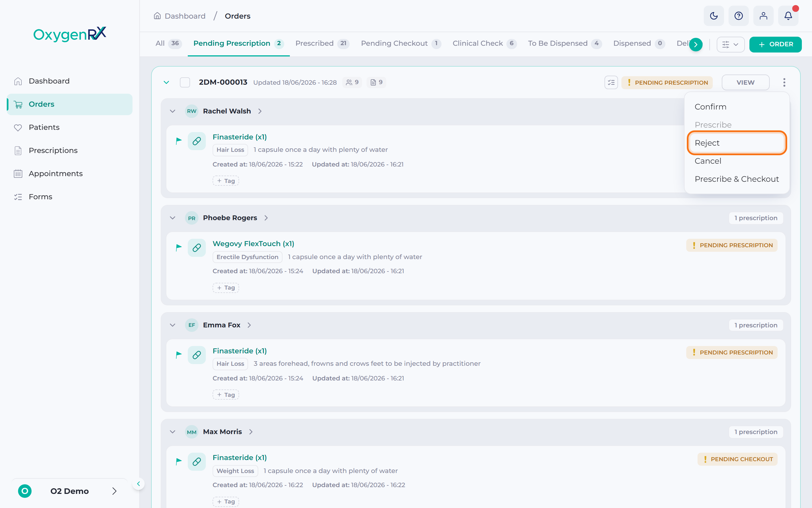812x508 pixels.
Task: Open the help question mark icon
Action: 738,16
